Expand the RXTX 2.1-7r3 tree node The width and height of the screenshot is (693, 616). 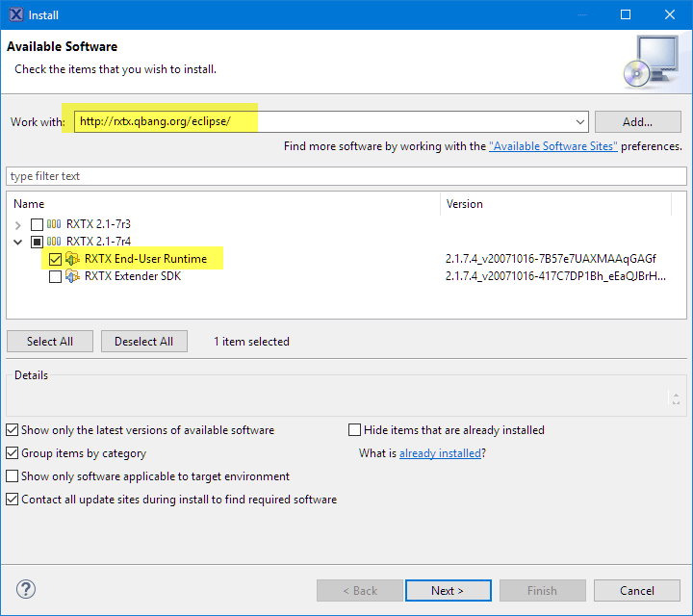(x=18, y=224)
